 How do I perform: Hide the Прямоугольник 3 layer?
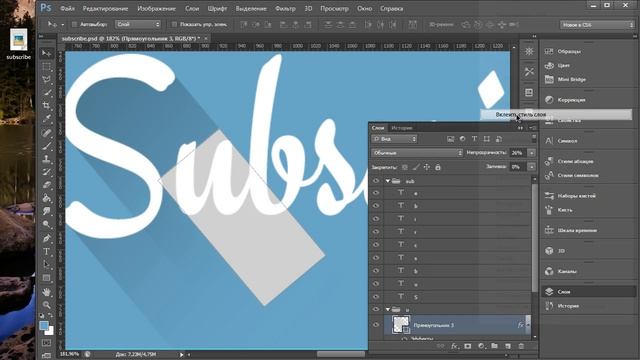(x=376, y=325)
